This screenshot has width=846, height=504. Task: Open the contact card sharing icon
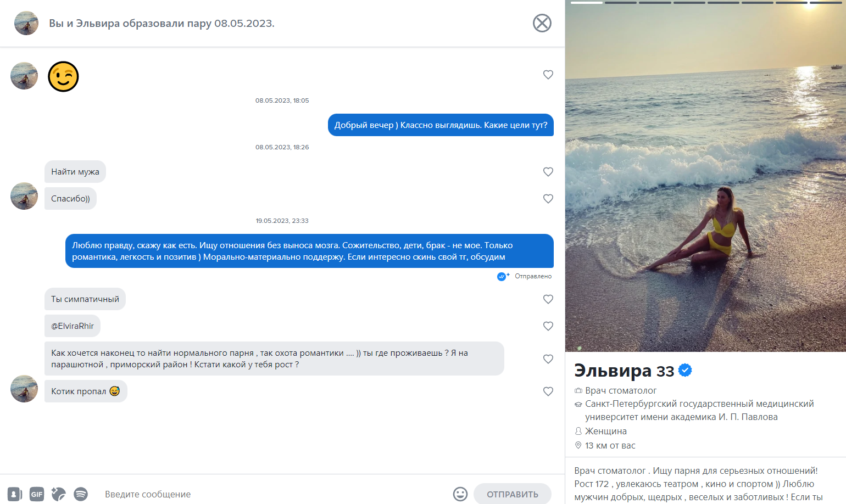pyautogui.click(x=15, y=494)
